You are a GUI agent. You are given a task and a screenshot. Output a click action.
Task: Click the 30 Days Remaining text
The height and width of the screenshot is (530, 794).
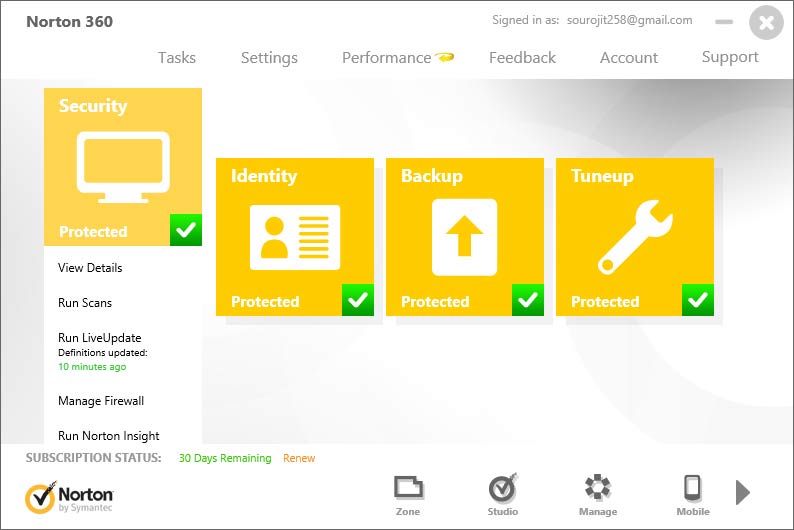coord(225,458)
